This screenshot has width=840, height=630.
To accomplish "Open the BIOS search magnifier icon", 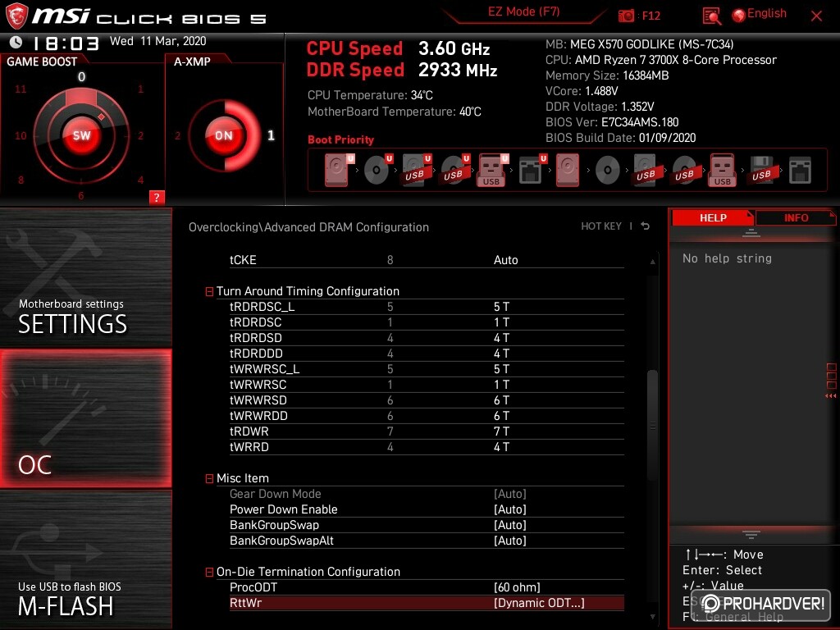I will click(x=711, y=16).
